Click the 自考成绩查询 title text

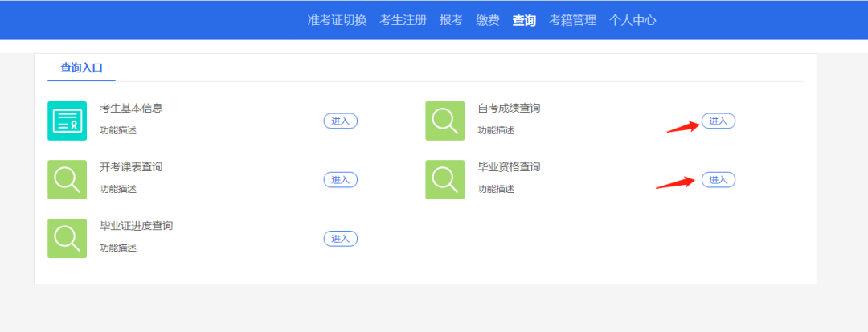click(509, 108)
